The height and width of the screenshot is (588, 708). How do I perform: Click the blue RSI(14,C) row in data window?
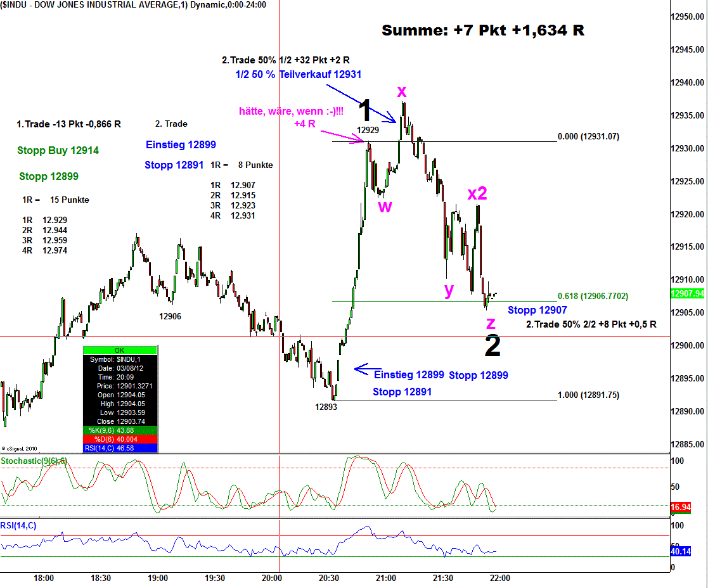pyautogui.click(x=120, y=448)
